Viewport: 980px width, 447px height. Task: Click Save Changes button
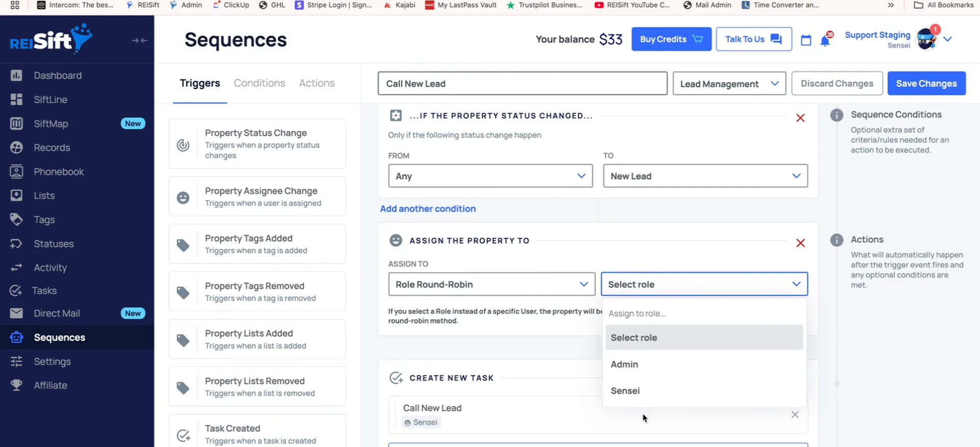(x=926, y=84)
